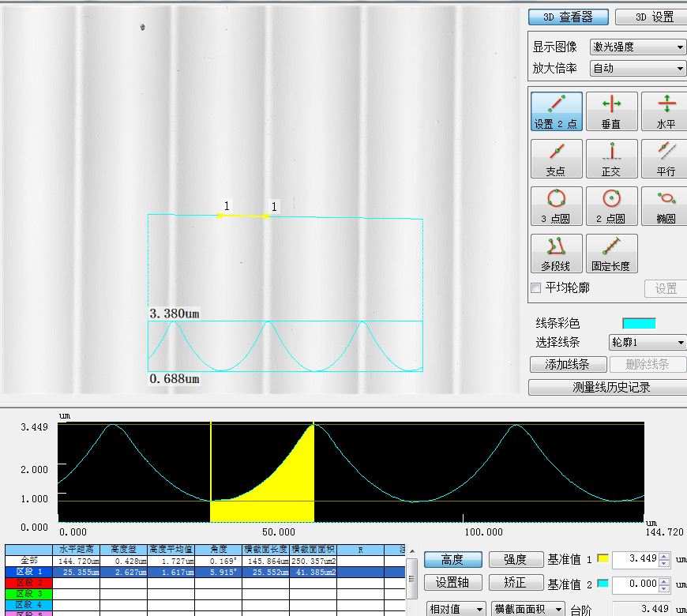
Task: Click the 测量线历史记录 button
Action: point(606,387)
